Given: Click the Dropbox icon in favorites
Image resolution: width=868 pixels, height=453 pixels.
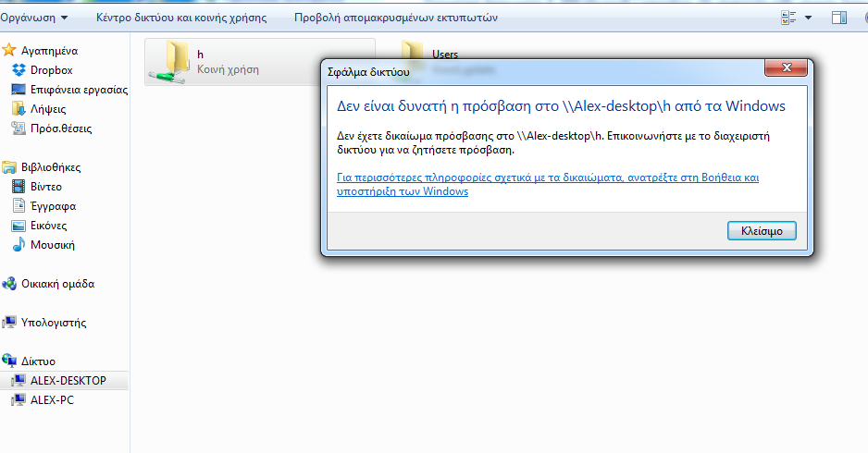Looking at the screenshot, I should click(19, 70).
